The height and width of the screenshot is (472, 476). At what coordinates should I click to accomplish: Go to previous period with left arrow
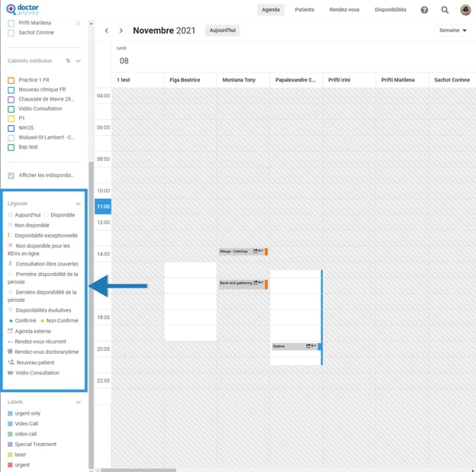(x=107, y=31)
